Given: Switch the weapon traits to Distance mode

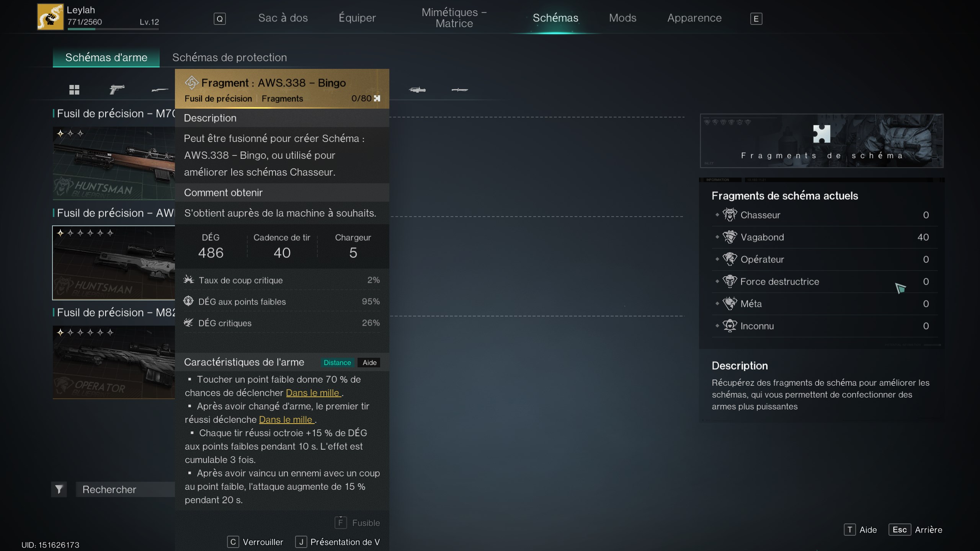Looking at the screenshot, I should click(x=337, y=362).
